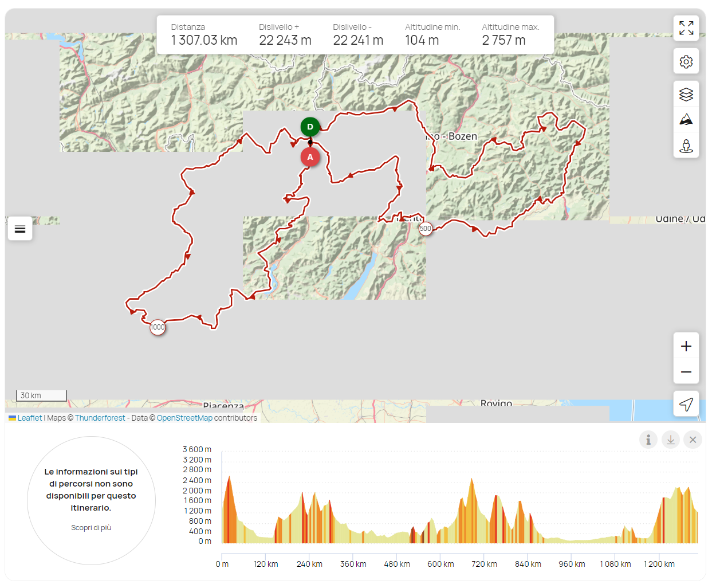Activate the street-level person icon

click(x=686, y=146)
